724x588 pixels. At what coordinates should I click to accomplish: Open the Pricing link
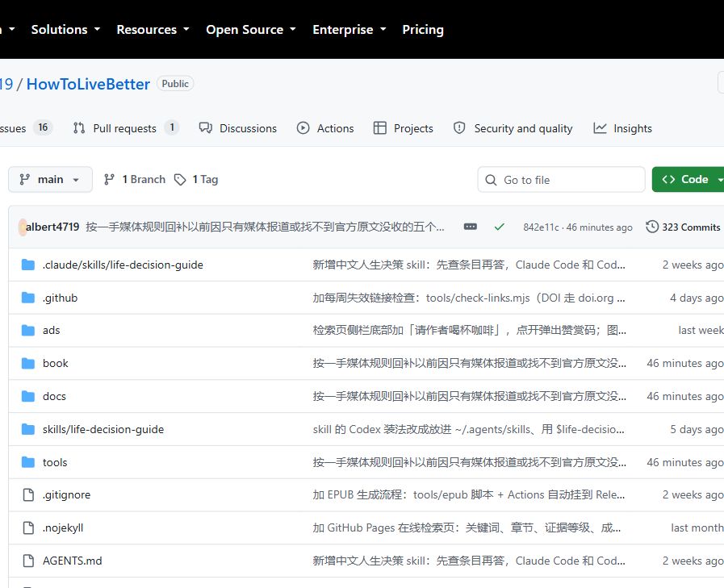[423, 30]
